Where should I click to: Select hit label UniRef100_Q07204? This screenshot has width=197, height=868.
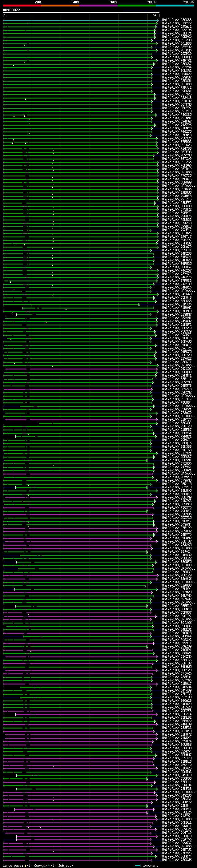[x=177, y=67]
